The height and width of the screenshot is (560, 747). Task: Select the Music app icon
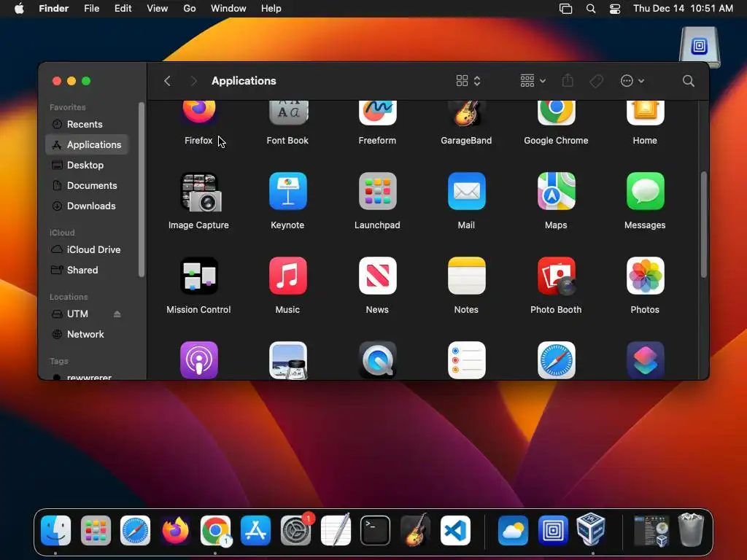pos(287,276)
